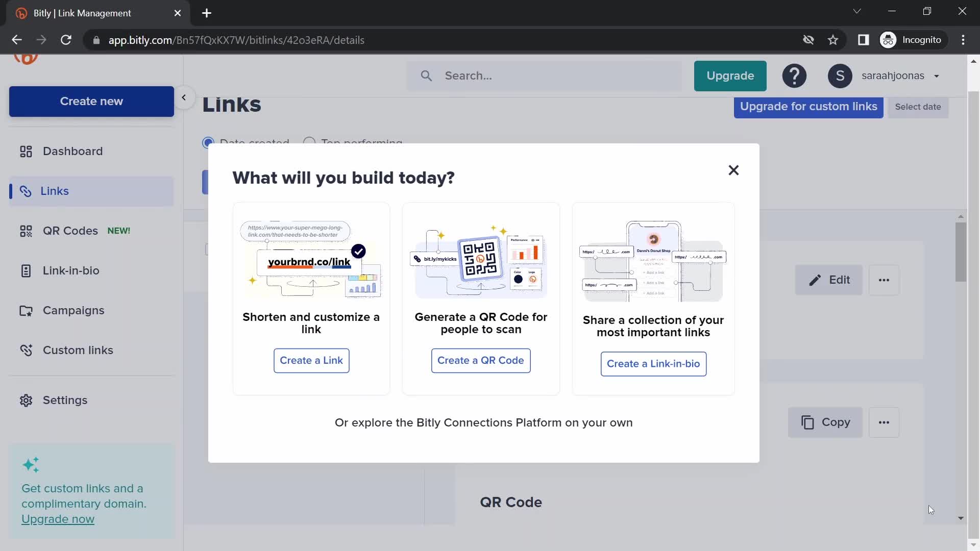
Task: Expand the sidebar collapse arrow
Action: point(183,96)
